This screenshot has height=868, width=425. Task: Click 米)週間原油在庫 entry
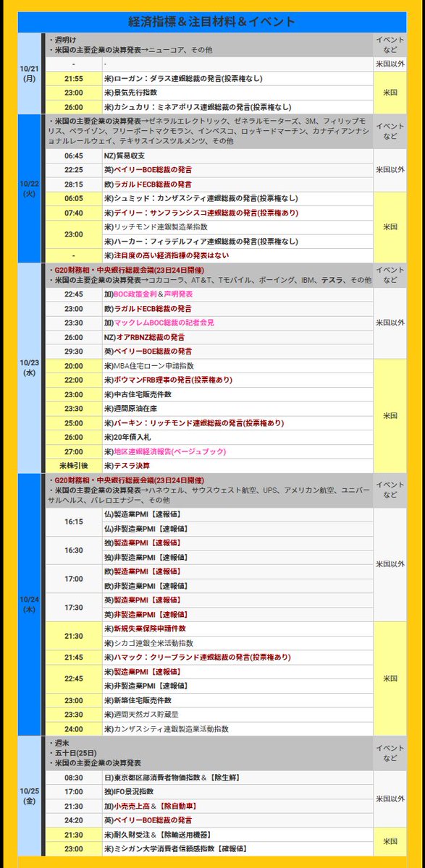237,409
